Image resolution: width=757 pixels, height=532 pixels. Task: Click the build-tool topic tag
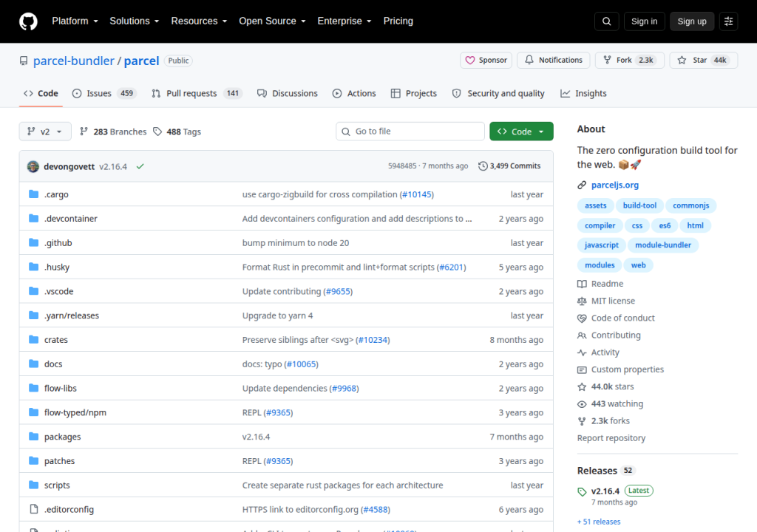(x=639, y=205)
